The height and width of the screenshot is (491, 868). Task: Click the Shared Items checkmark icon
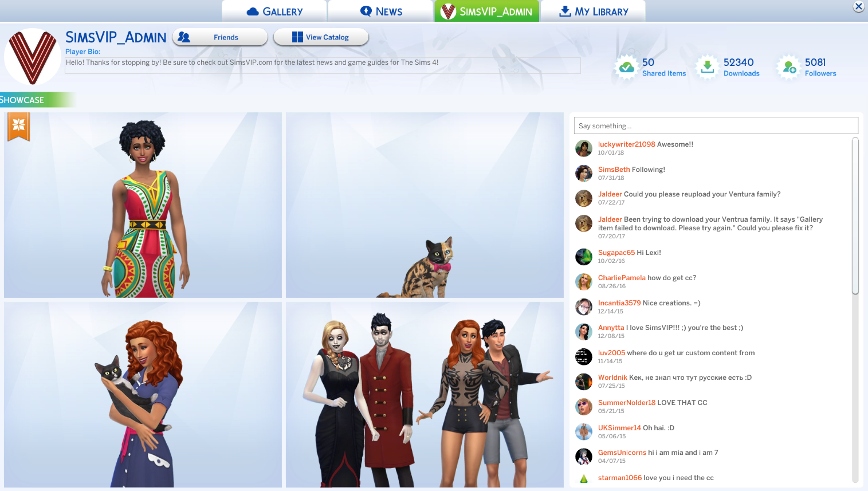click(627, 67)
